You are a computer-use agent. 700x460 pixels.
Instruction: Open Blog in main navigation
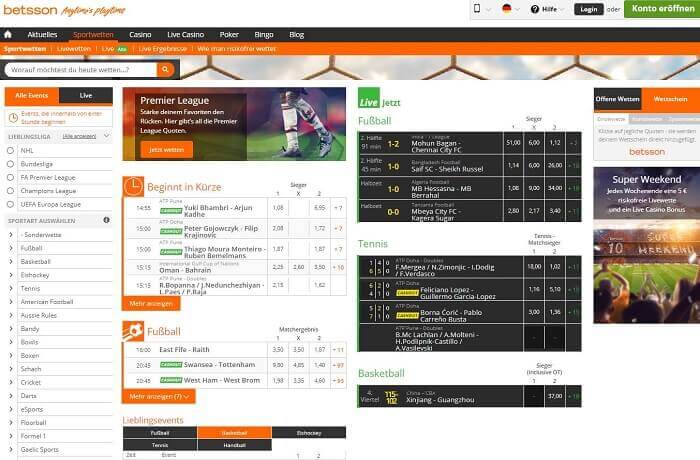click(296, 34)
